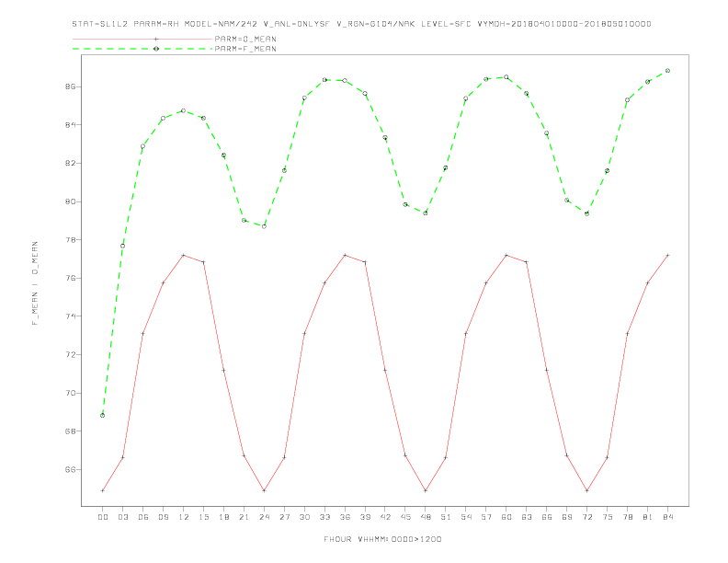Select green F_MEAN data point at hour 03

pos(122,246)
